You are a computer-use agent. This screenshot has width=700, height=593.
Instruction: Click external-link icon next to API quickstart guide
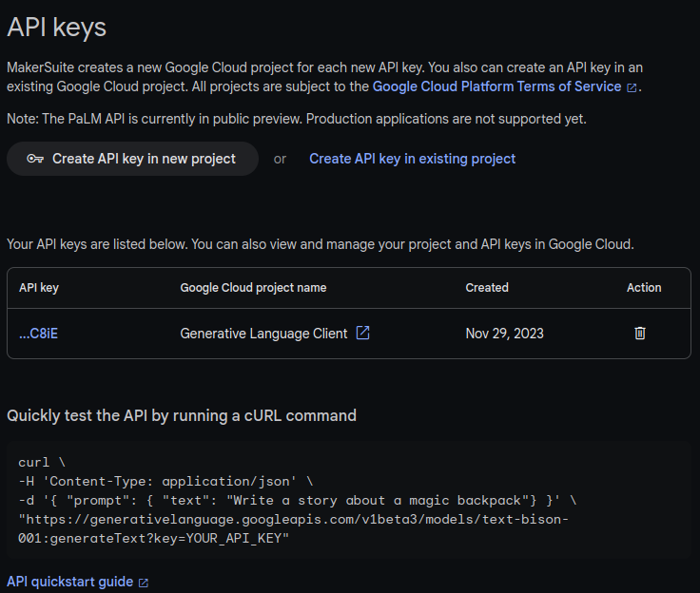click(x=144, y=583)
